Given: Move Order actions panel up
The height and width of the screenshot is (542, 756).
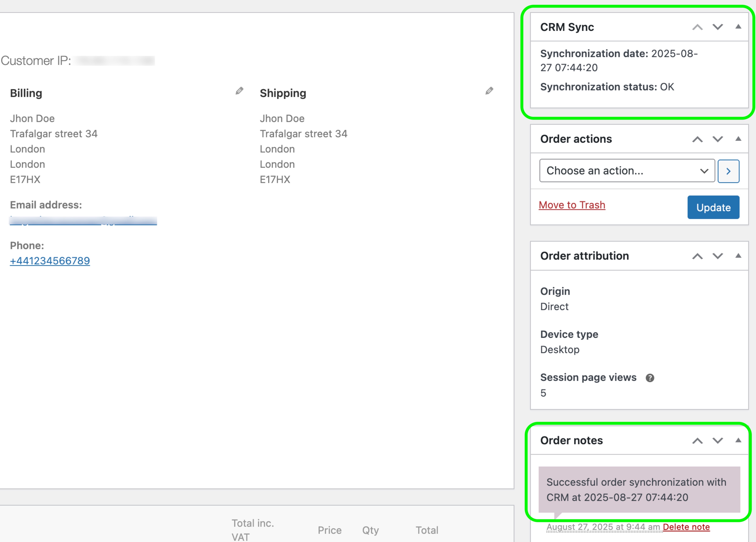Looking at the screenshot, I should pos(697,139).
